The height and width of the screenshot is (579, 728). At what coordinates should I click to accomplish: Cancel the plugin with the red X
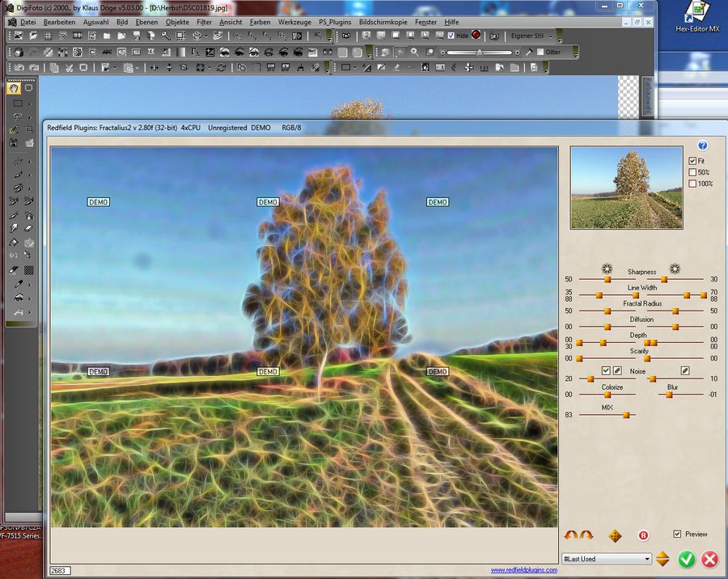tap(710, 559)
